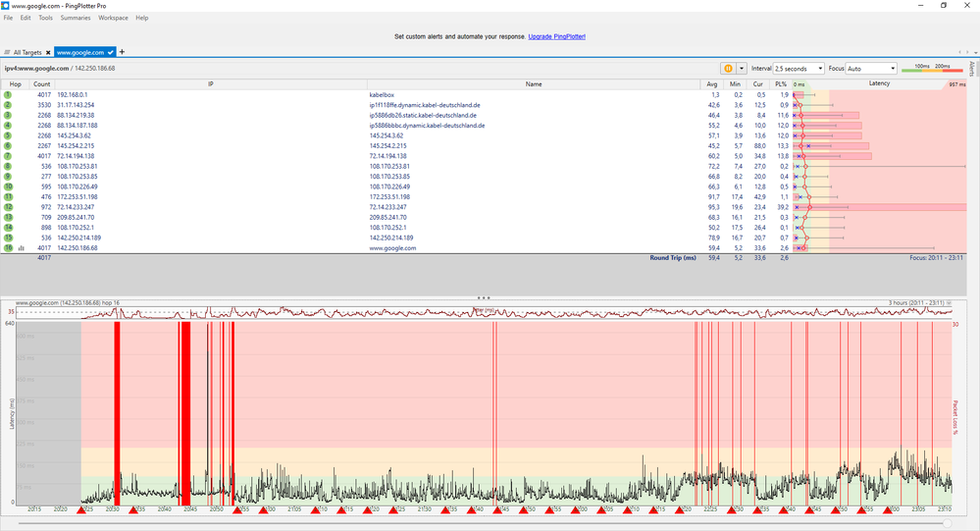Follow the Upgrade PingPlotter! link

coord(557,37)
